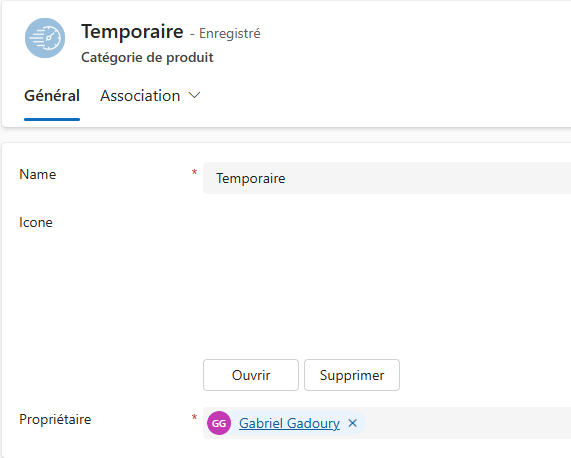Image resolution: width=571 pixels, height=458 pixels.
Task: Click the required asterisk beside Propriétaire
Action: coord(194,417)
